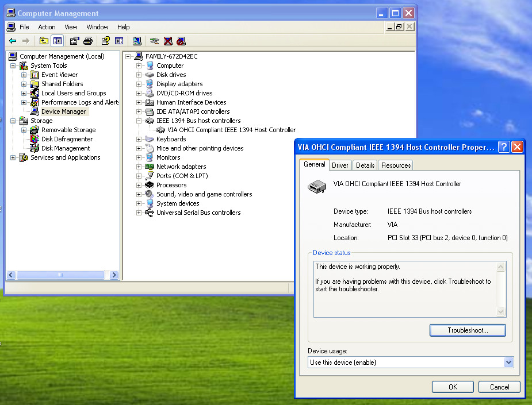Click the Display adapters category
Screen dimensions: 532x405
coord(179,84)
